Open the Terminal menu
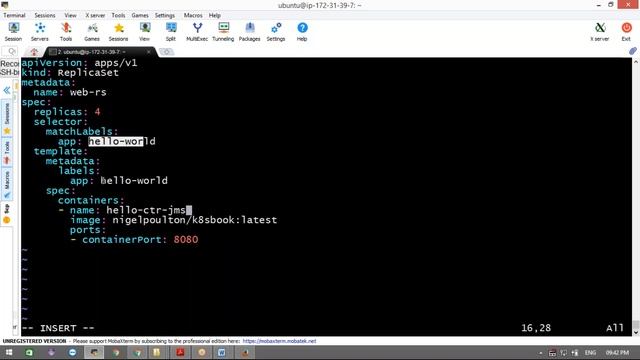640x360 pixels. click(14, 15)
